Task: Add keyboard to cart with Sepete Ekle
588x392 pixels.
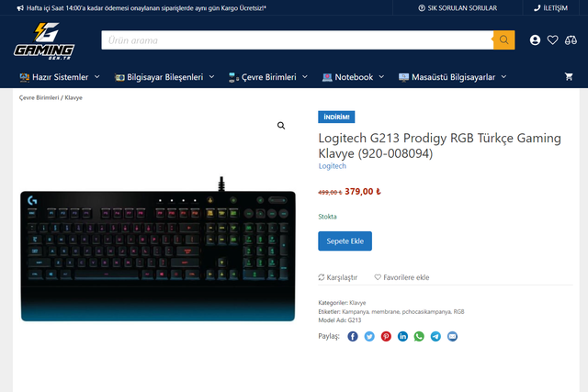Action: pos(345,241)
